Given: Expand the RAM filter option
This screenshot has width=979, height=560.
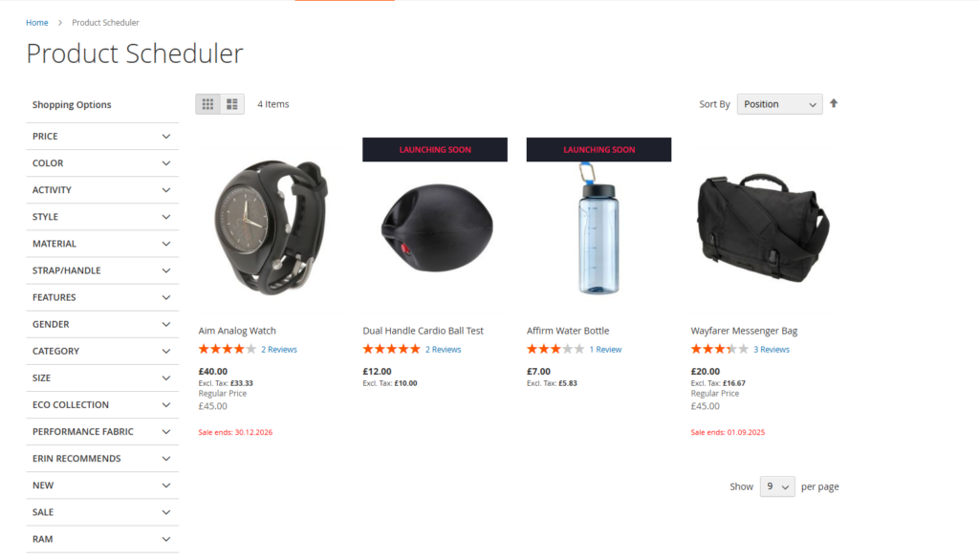Looking at the screenshot, I should click(102, 539).
